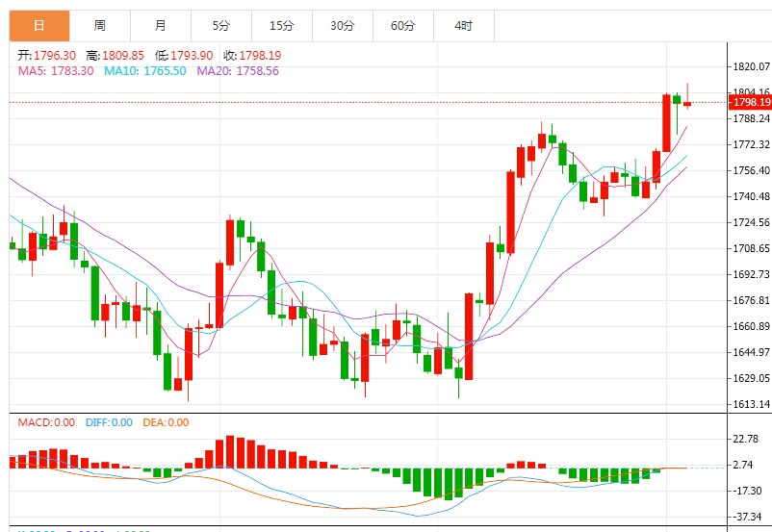Screen dimensions: 772x532
Task: Click the low price 1793.90 value
Action: pyautogui.click(x=192, y=56)
